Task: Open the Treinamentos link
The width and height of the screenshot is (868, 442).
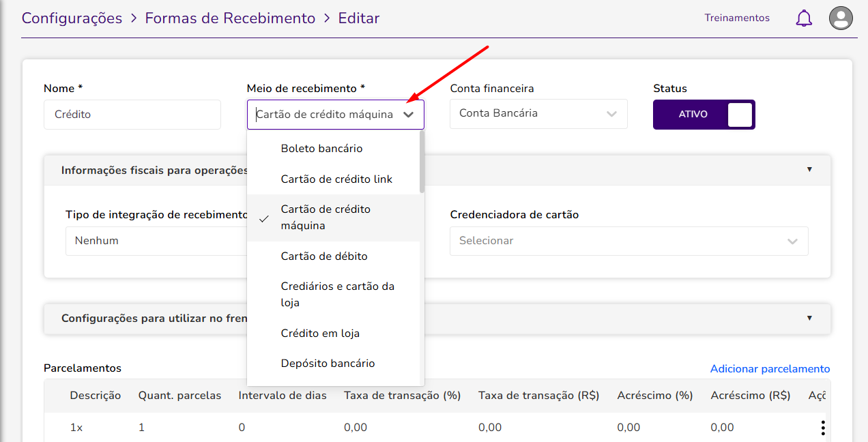Action: pyautogui.click(x=737, y=18)
